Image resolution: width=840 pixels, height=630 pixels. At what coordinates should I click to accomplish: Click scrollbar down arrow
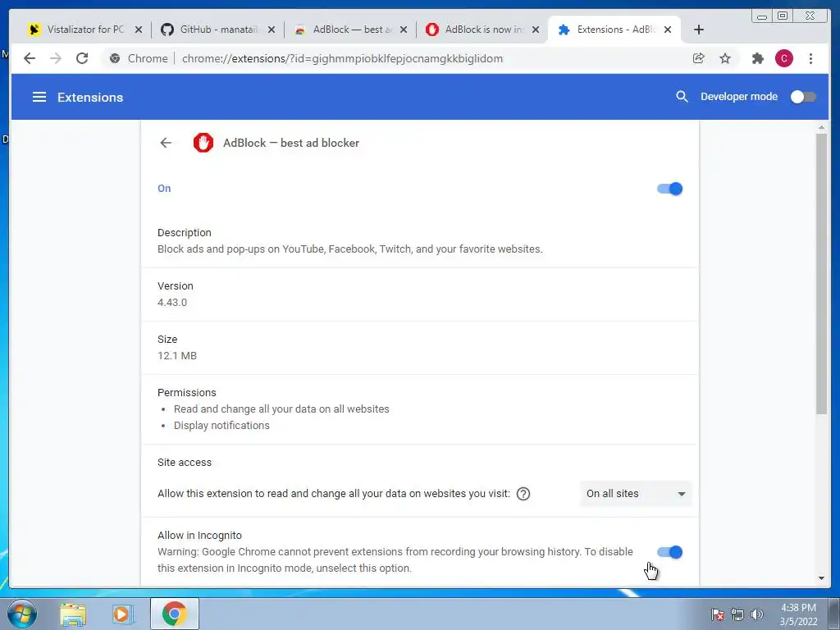point(822,578)
